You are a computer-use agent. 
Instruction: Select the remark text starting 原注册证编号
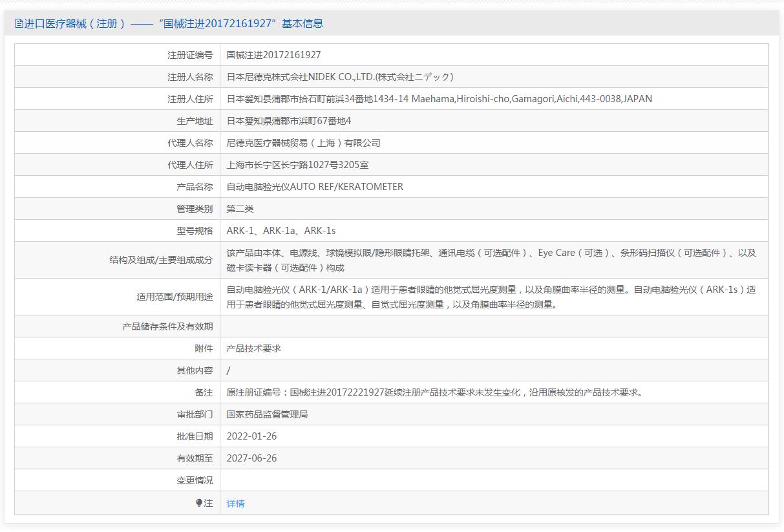click(436, 392)
